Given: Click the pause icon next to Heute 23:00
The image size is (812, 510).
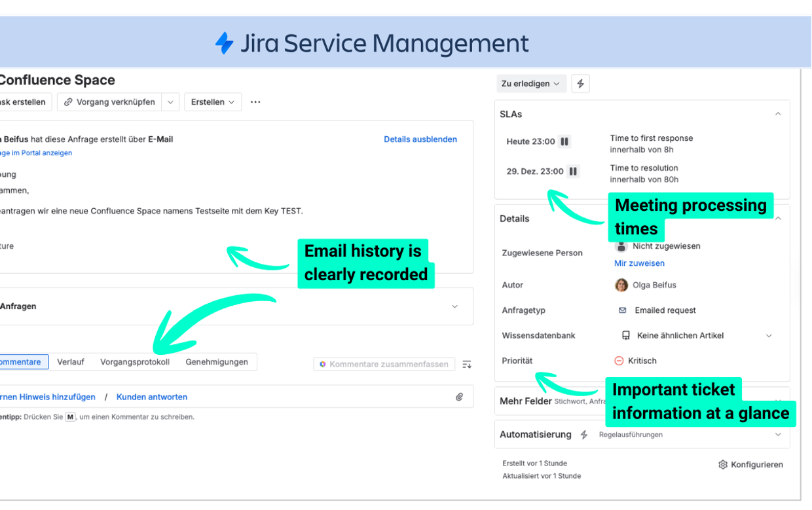Looking at the screenshot, I should pos(564,141).
